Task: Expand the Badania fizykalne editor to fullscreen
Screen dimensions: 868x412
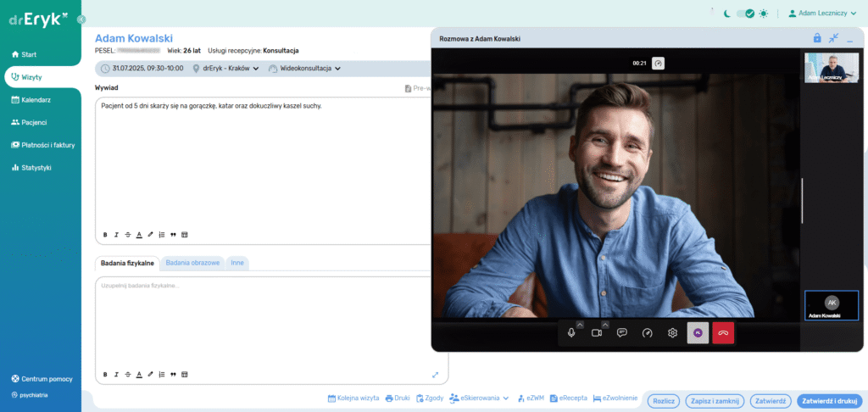Action: [435, 375]
